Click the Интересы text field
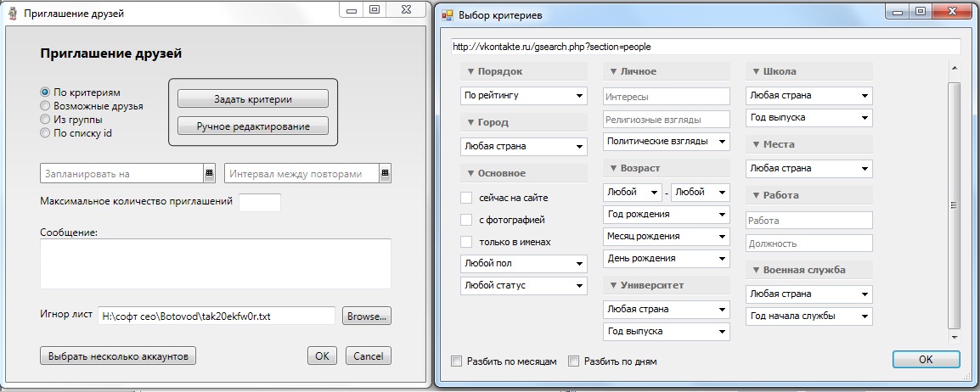 (667, 97)
